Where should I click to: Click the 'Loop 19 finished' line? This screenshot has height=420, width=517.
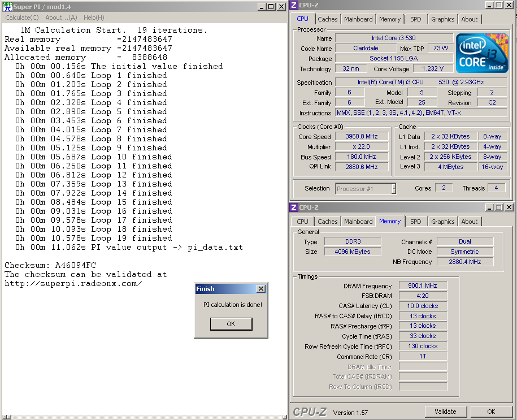click(x=94, y=238)
